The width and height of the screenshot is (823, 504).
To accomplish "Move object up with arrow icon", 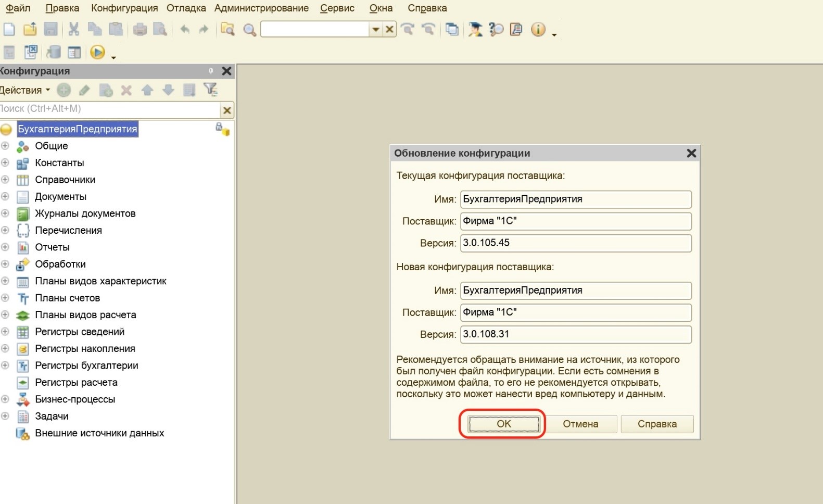I will click(x=147, y=90).
